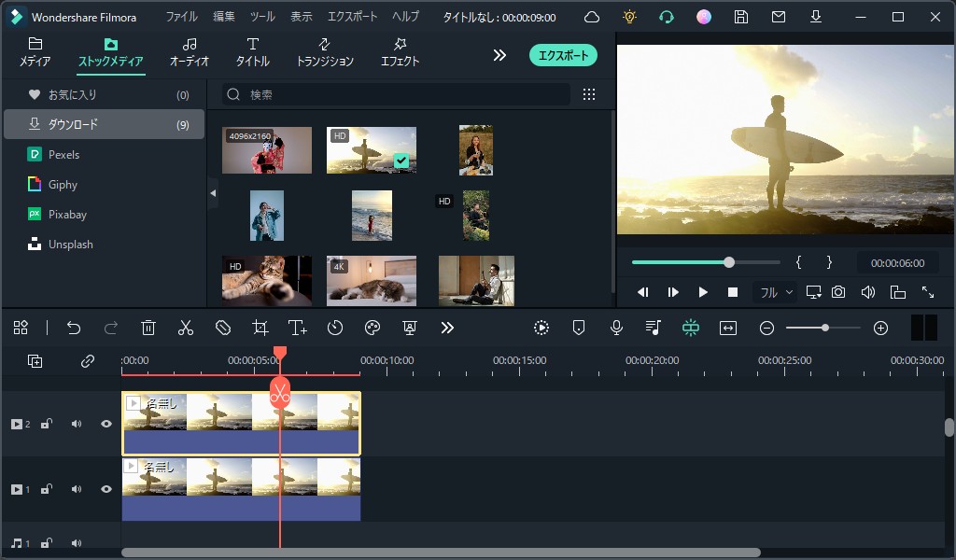Stop the preview playback
Viewport: 956px width, 560px height.
733,292
